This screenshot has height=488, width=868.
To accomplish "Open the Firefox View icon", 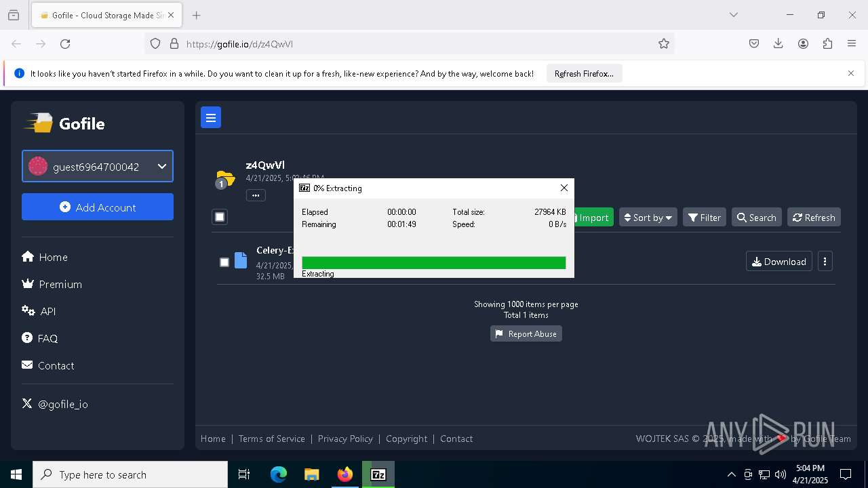I will [14, 15].
